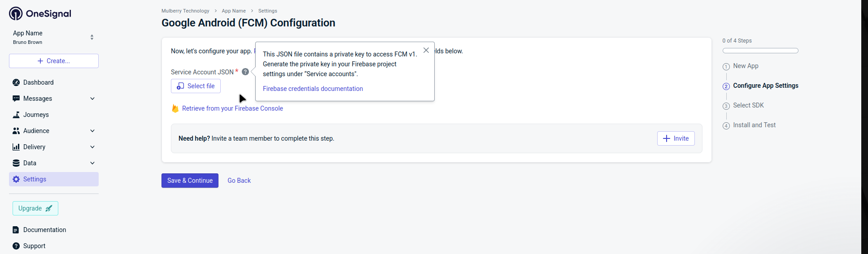Click the onboarding steps progress bar

click(760, 51)
